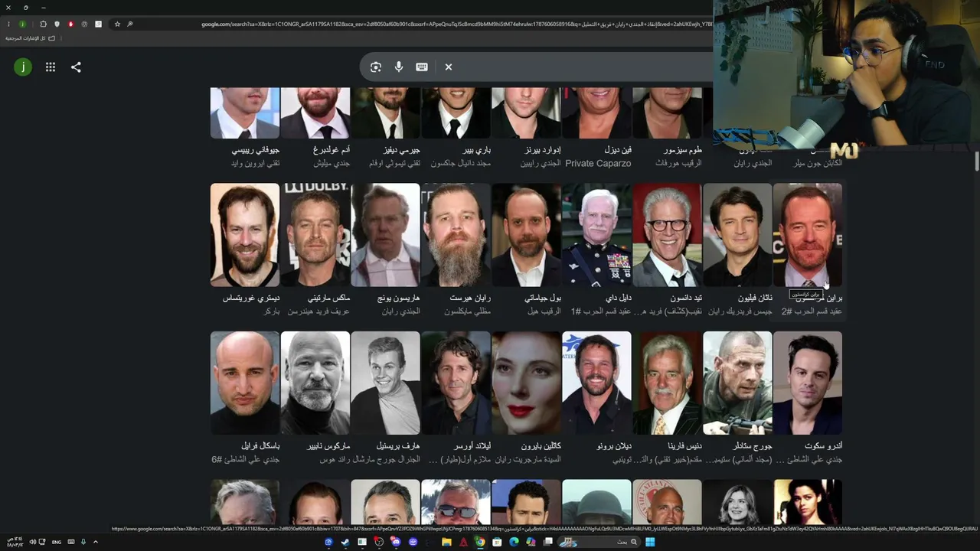The height and width of the screenshot is (551, 980).
Task: Open File Explorer from the taskbar
Action: tap(446, 542)
